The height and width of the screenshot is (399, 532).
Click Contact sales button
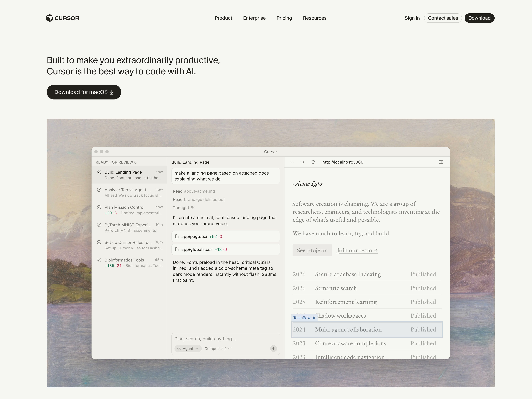[443, 18]
